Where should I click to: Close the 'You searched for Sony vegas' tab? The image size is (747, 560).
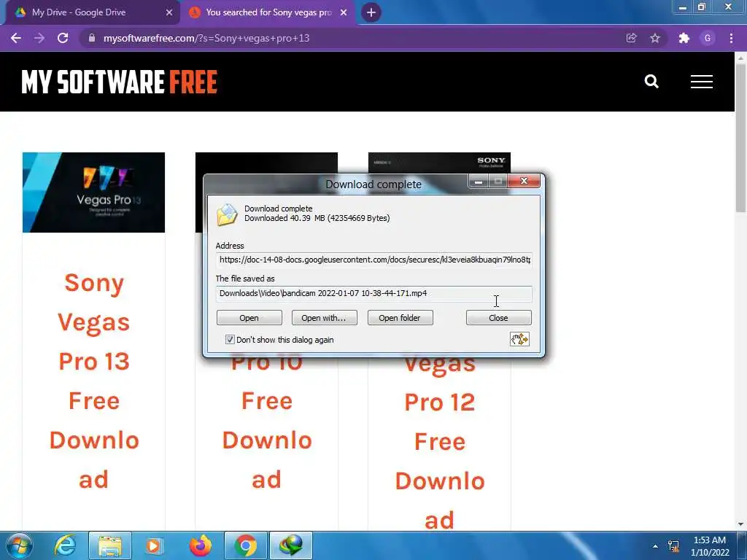344,12
